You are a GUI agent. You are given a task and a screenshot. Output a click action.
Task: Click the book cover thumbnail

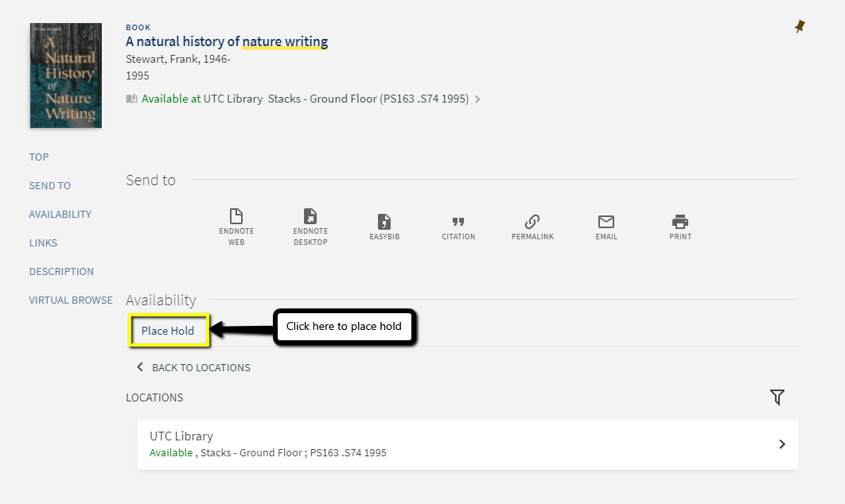pos(66,76)
